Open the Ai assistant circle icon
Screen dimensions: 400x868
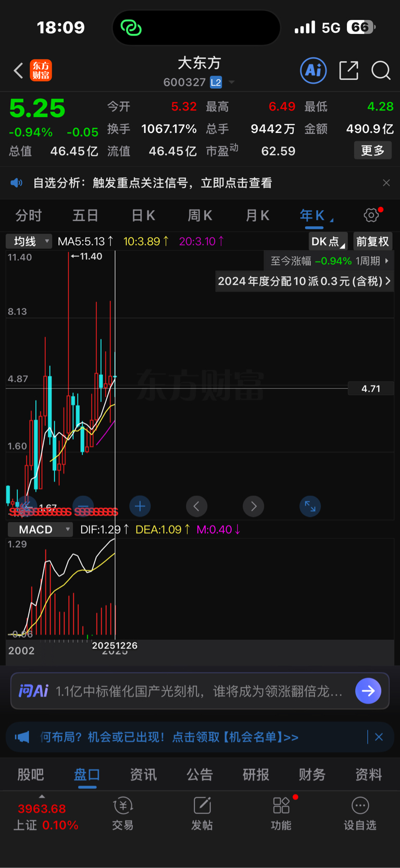pos(314,70)
